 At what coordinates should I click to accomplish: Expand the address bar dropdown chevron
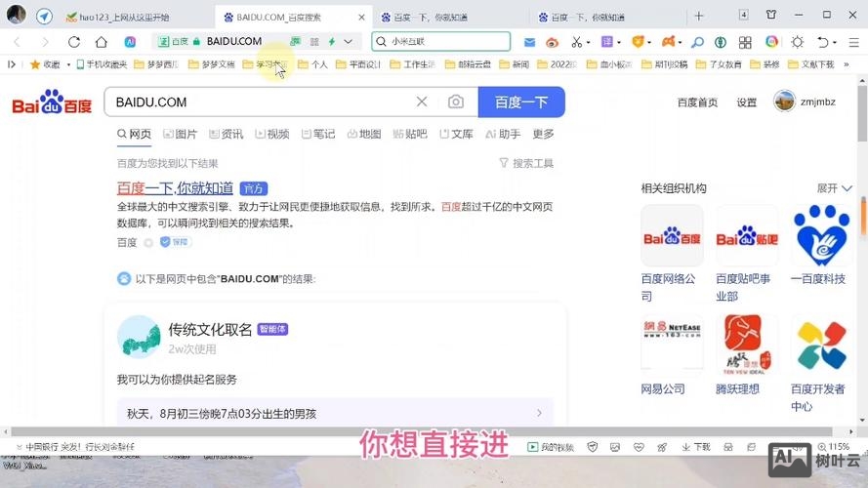tap(349, 42)
